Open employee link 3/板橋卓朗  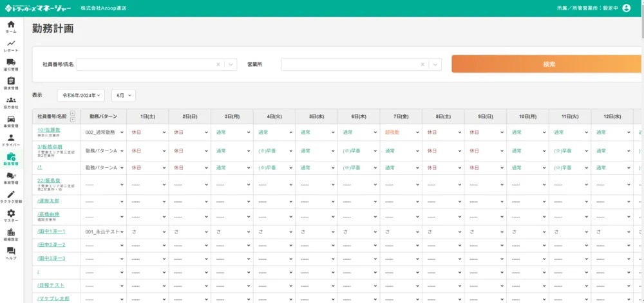coord(50,147)
